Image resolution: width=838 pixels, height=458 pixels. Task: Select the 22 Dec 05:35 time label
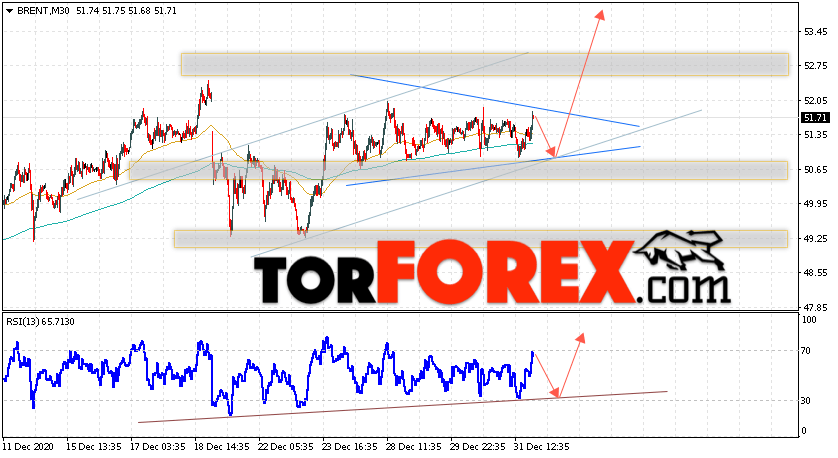[x=284, y=447]
